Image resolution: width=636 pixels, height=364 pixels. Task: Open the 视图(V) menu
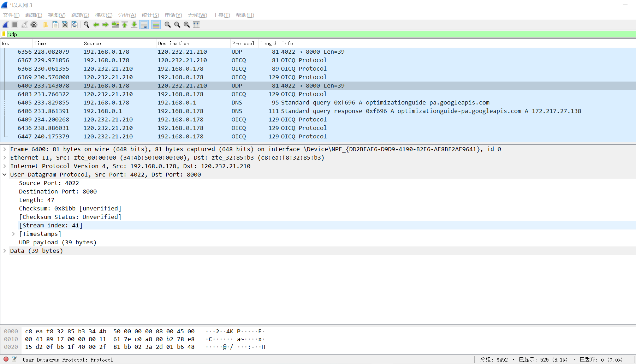[57, 15]
